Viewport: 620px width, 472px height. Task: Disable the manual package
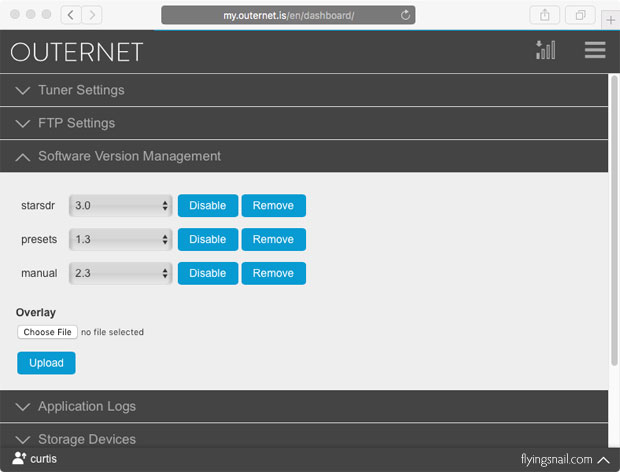[x=208, y=273]
